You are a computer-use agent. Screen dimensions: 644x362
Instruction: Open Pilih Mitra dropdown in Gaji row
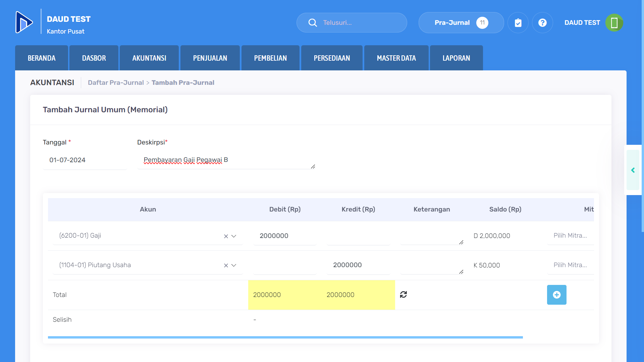click(x=571, y=236)
